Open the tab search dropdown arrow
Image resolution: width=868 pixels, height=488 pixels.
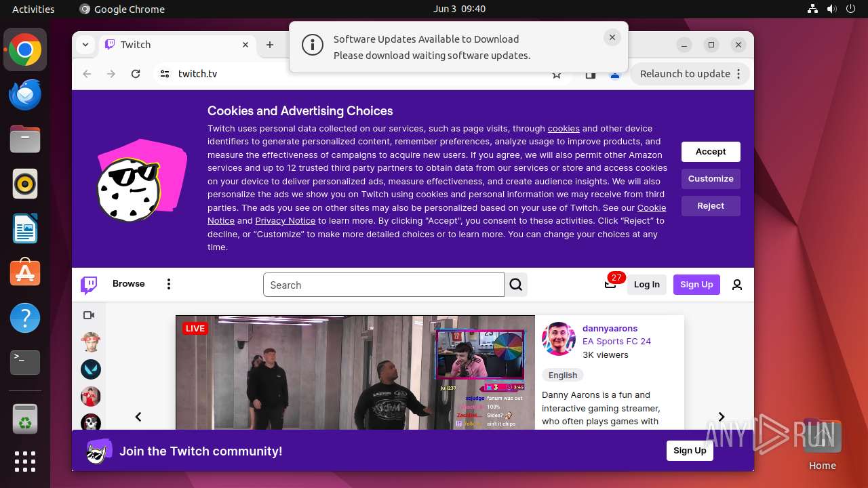(85, 45)
